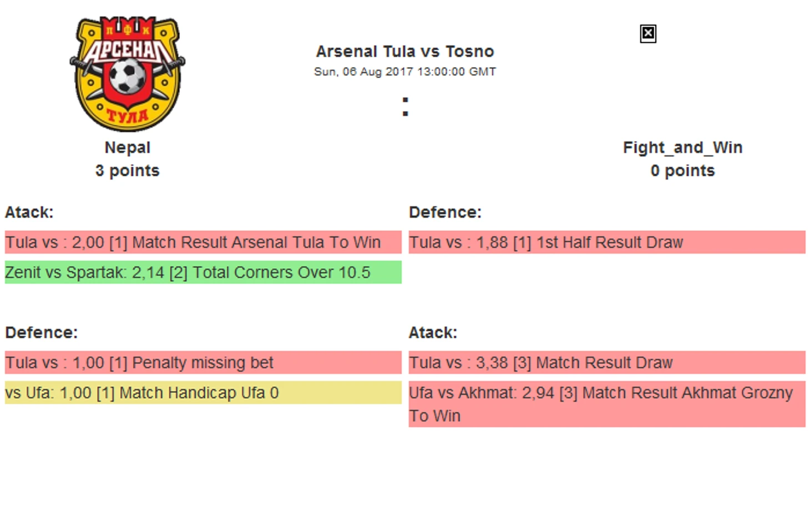Open the Arsenal Tula vs Tosno match title
The height and width of the screenshot is (532, 810).
[404, 52]
